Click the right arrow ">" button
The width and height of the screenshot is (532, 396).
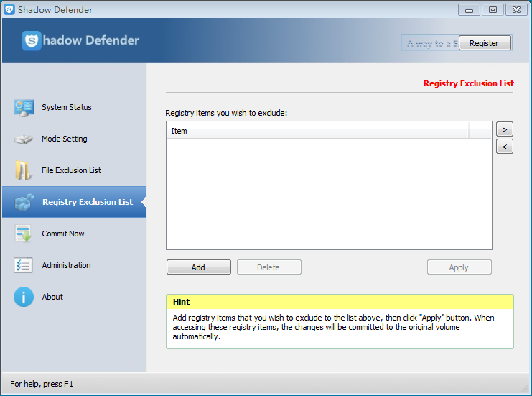tap(504, 129)
